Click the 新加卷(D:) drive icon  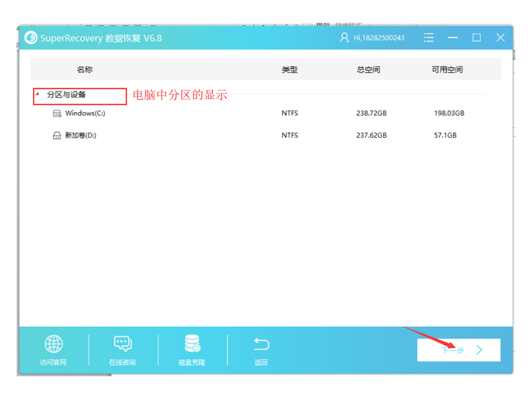pyautogui.click(x=57, y=135)
